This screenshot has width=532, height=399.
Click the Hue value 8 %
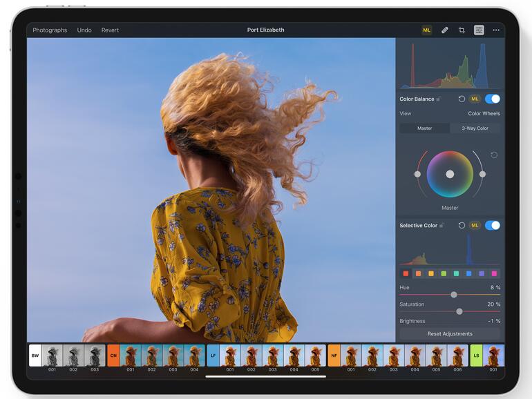click(495, 287)
